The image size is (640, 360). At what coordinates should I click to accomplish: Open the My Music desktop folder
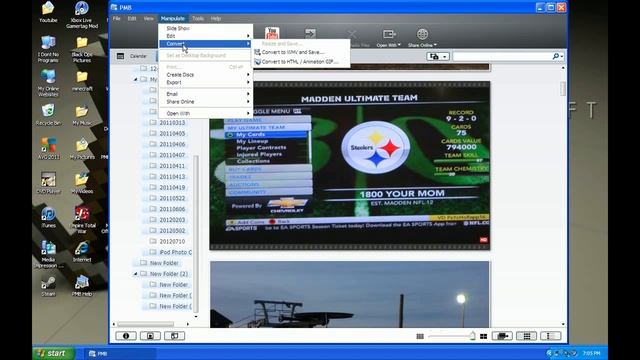(x=82, y=114)
